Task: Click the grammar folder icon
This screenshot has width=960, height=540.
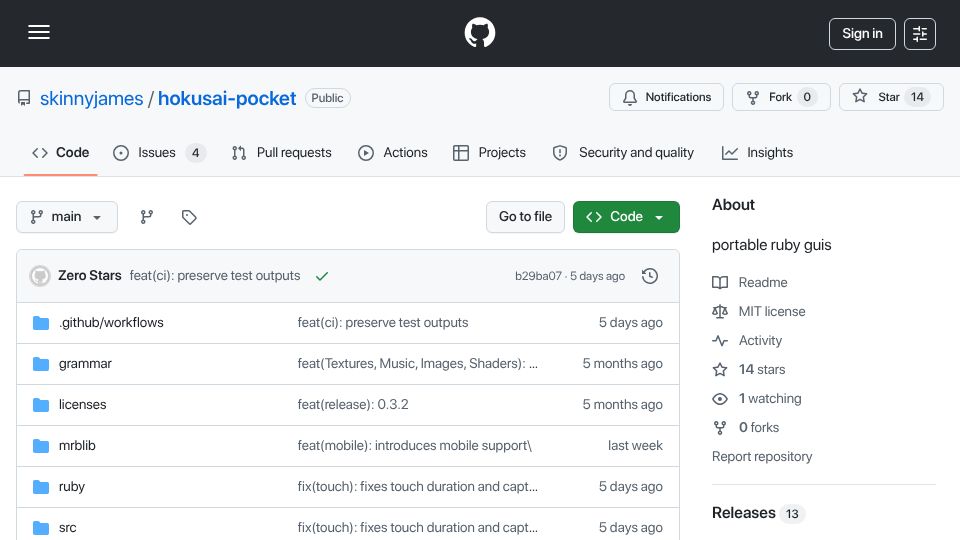Action: click(x=41, y=364)
